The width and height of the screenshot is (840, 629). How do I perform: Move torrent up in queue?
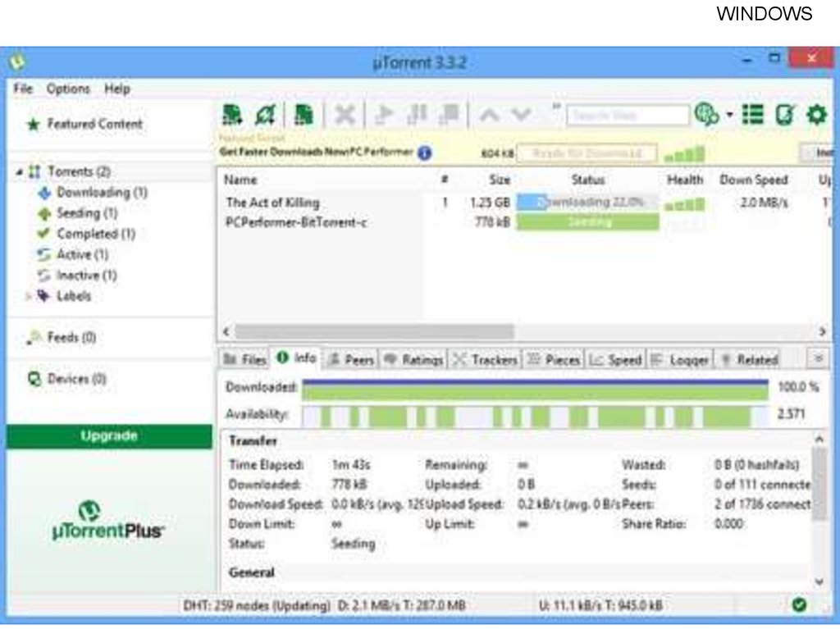click(489, 115)
